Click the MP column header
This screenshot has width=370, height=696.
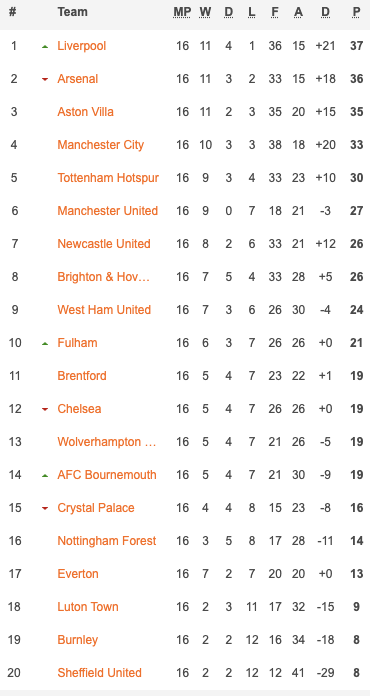point(182,12)
